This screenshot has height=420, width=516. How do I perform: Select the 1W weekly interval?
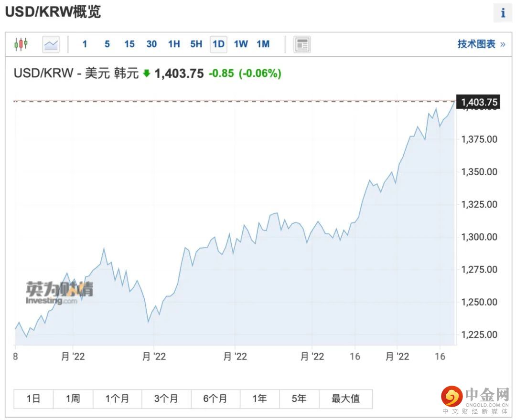tap(241, 44)
